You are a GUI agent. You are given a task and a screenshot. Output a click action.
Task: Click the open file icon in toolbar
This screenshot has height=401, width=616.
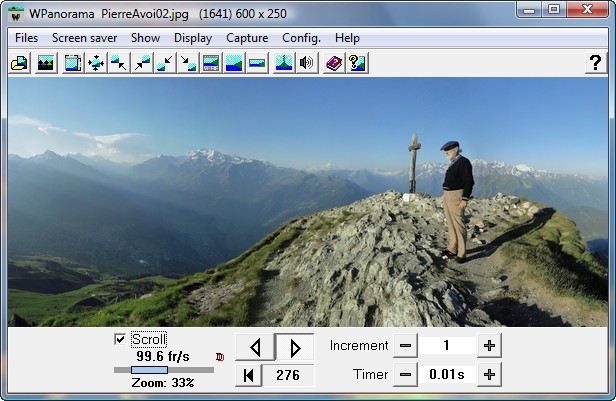pyautogui.click(x=18, y=63)
